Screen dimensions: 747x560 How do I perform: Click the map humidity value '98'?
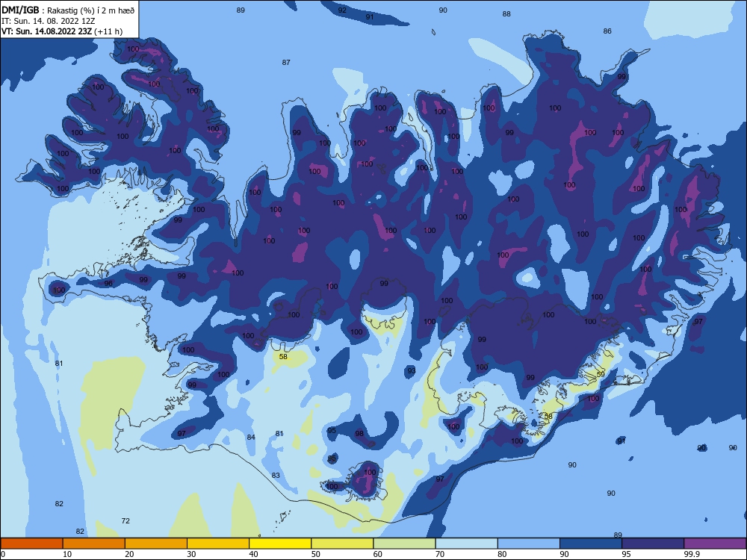coord(359,433)
